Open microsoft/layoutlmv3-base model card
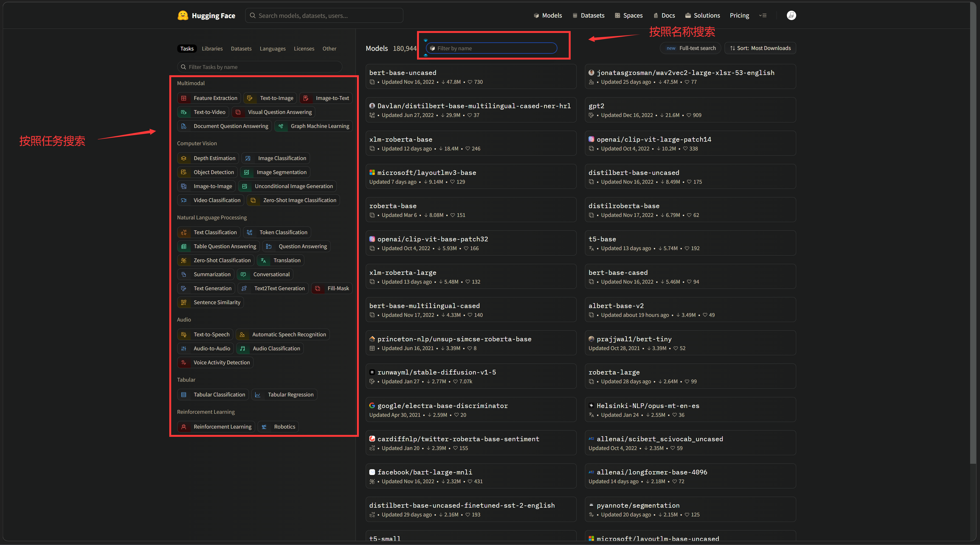Viewport: 980px width, 545px height. coord(471,177)
